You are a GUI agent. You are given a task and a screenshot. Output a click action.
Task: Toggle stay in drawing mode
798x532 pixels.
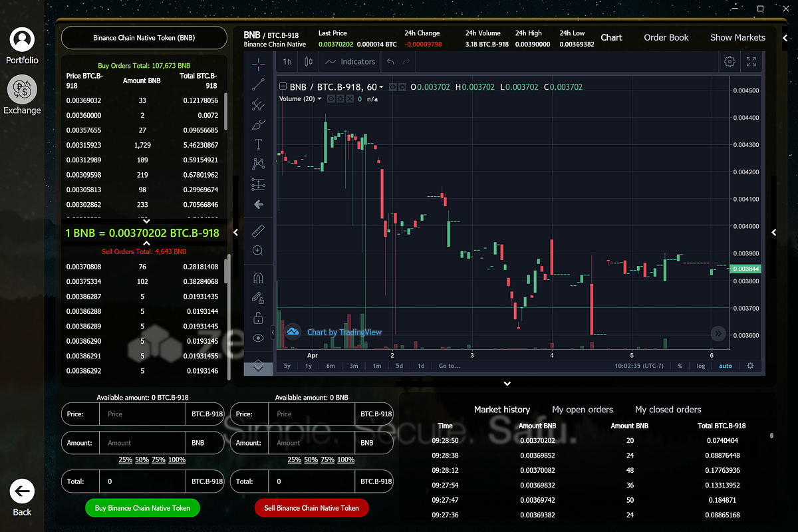tap(259, 298)
